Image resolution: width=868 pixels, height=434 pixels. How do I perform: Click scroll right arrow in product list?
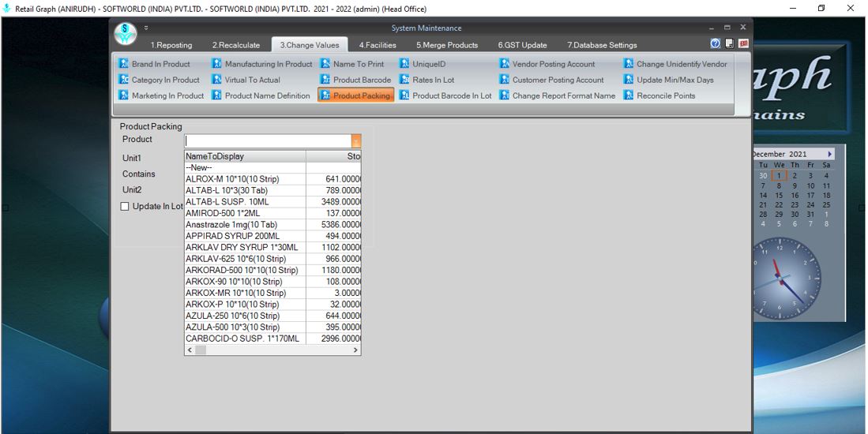[355, 350]
